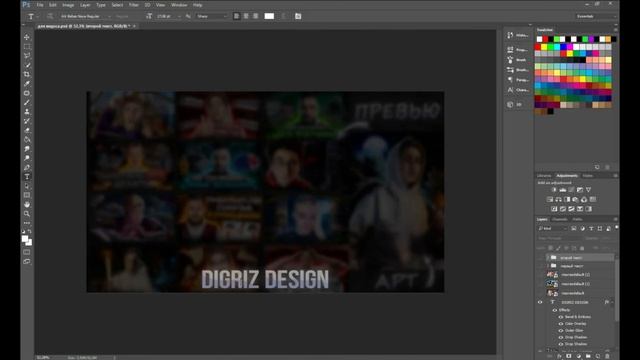640x360 pixels.
Task: Expand the top folder layer group
Action: coord(548,258)
